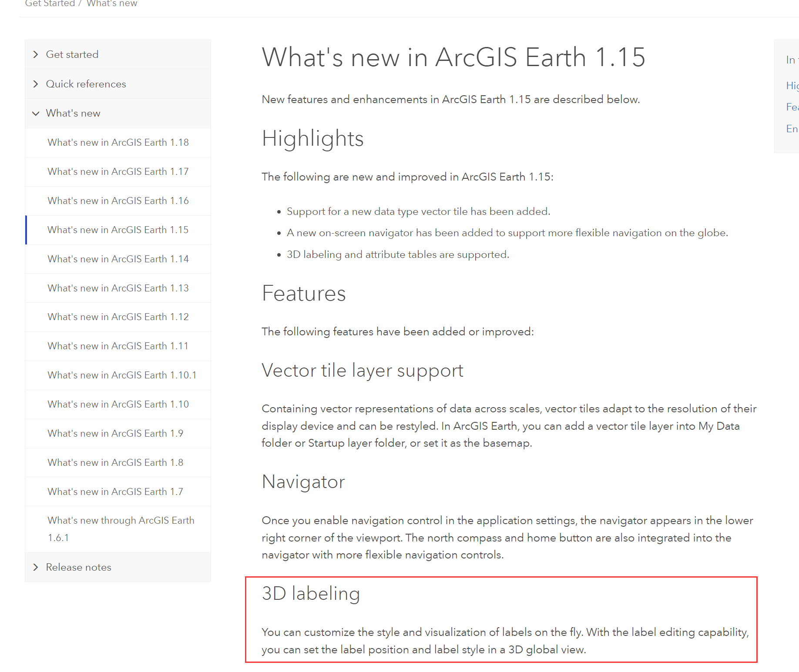This screenshot has height=672, width=799.
Task: Open What's new in ArcGIS Earth 1.9
Action: point(115,434)
